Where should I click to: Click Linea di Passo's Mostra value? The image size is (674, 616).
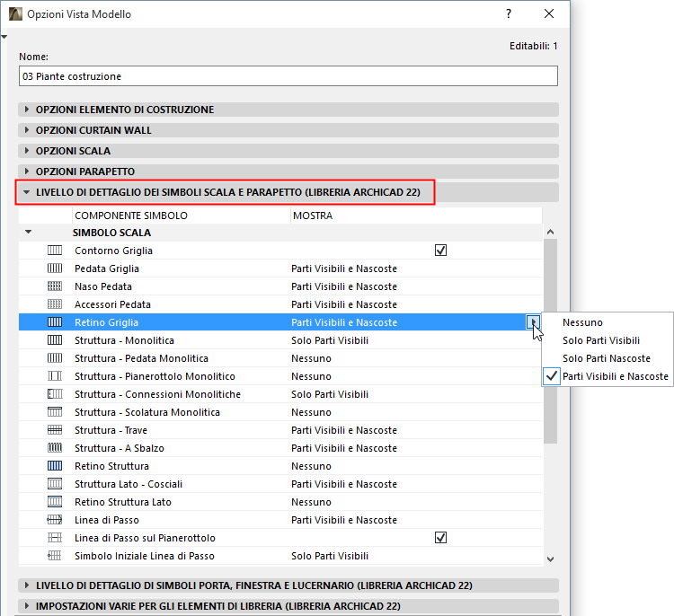pyautogui.click(x=344, y=520)
